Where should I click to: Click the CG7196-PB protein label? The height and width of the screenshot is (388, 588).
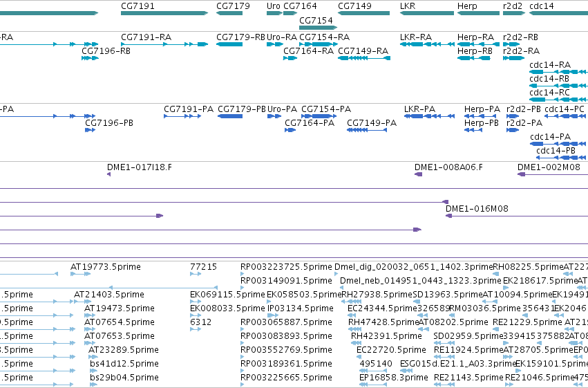pyautogui.click(x=109, y=123)
